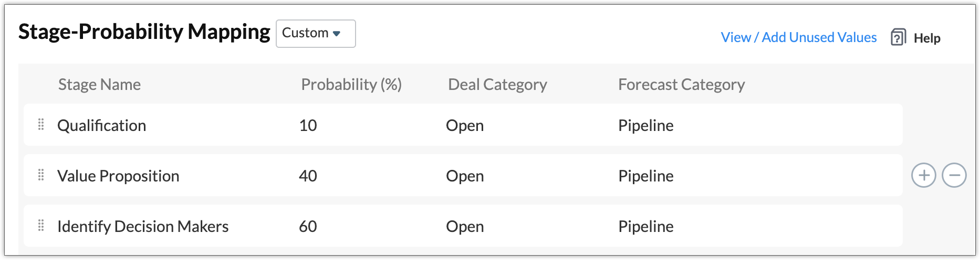Edit Qualification probability value 10
The width and height of the screenshot is (980, 263).
pyautogui.click(x=308, y=125)
